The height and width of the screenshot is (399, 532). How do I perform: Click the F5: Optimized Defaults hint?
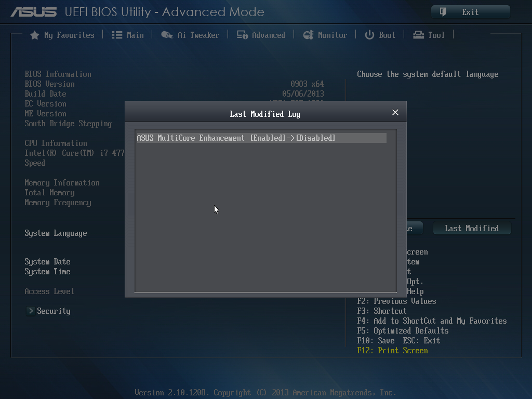[403, 331]
